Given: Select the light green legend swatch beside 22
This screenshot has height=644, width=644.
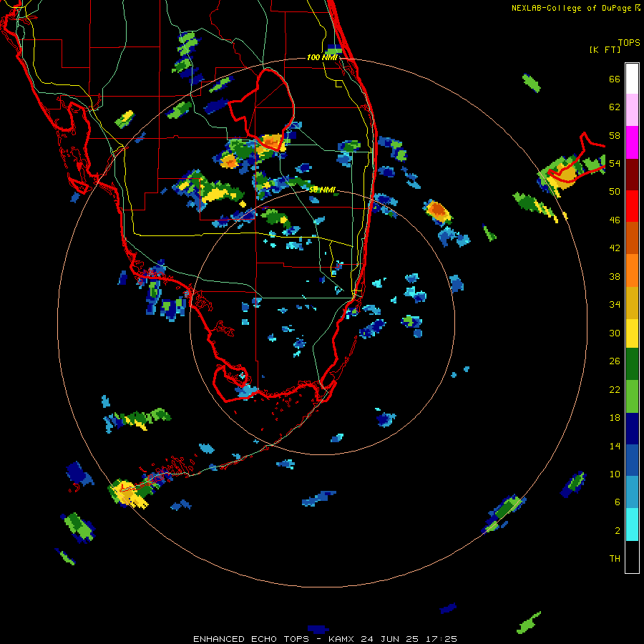Looking at the screenshot, I should click(x=632, y=396).
